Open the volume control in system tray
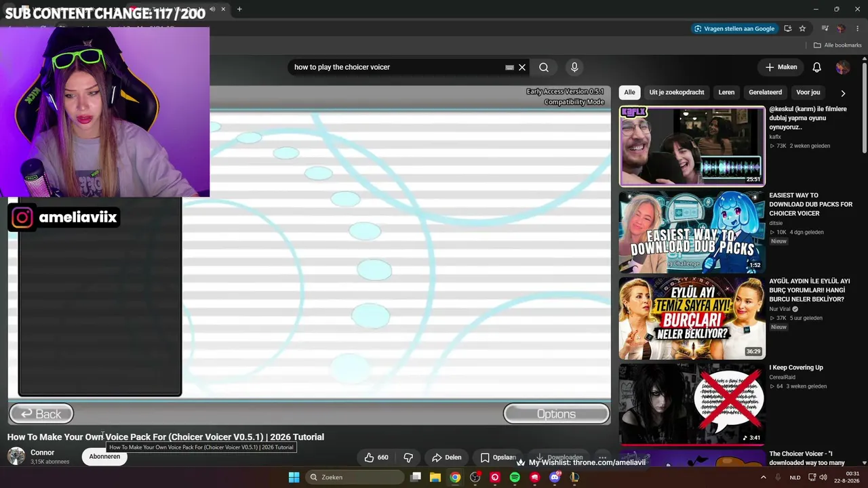This screenshot has height=488, width=868. point(823,477)
